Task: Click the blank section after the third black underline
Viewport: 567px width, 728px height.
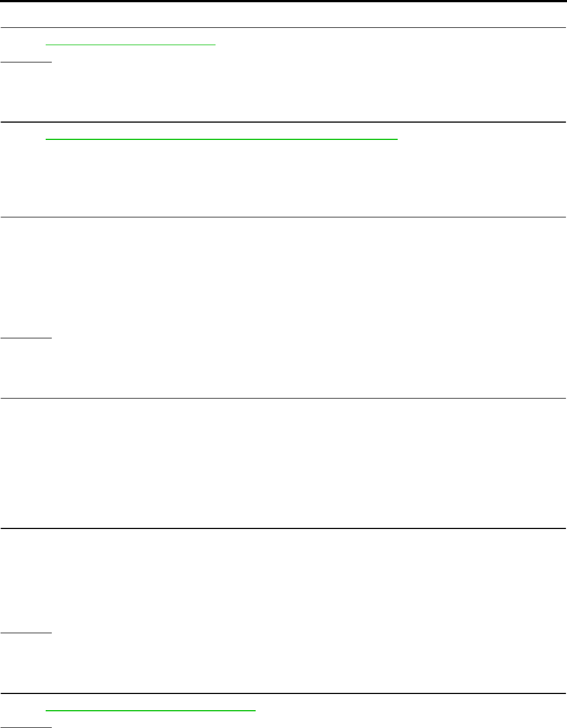Action: pyautogui.click(x=283, y=663)
